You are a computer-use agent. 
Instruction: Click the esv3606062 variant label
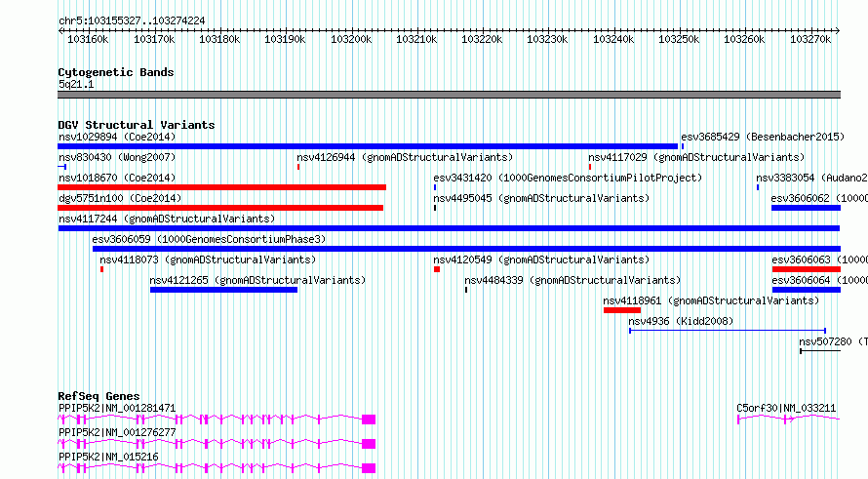819,198
